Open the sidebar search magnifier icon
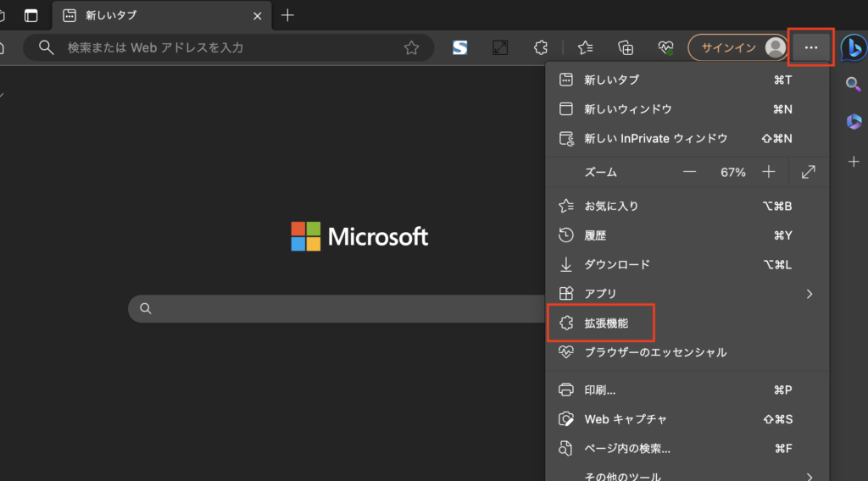The image size is (868, 481). point(853,84)
